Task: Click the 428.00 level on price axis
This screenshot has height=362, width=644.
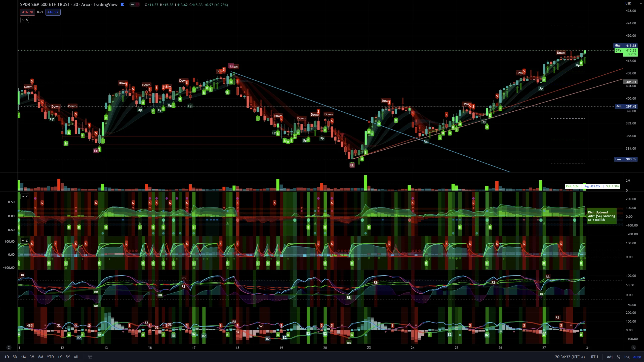Action: tap(631, 11)
